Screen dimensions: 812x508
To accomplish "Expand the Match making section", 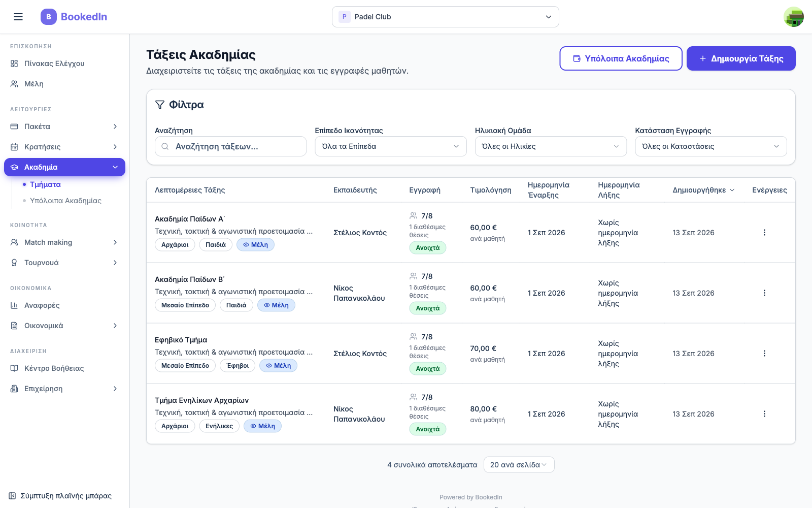I will (64, 242).
